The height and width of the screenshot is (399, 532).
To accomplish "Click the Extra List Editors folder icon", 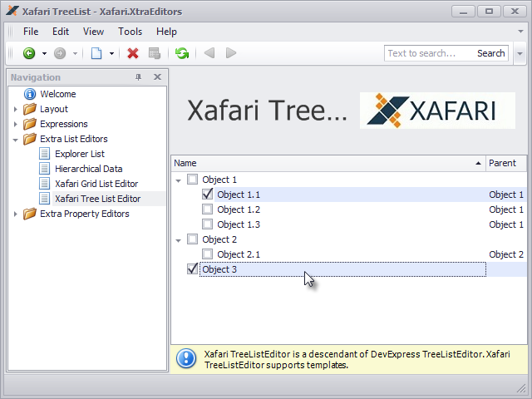I will tap(30, 139).
